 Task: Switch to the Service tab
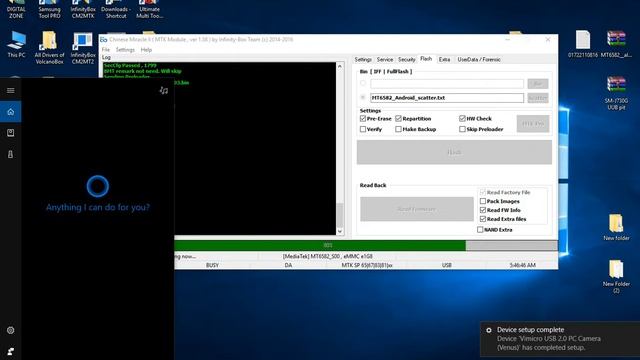point(384,60)
